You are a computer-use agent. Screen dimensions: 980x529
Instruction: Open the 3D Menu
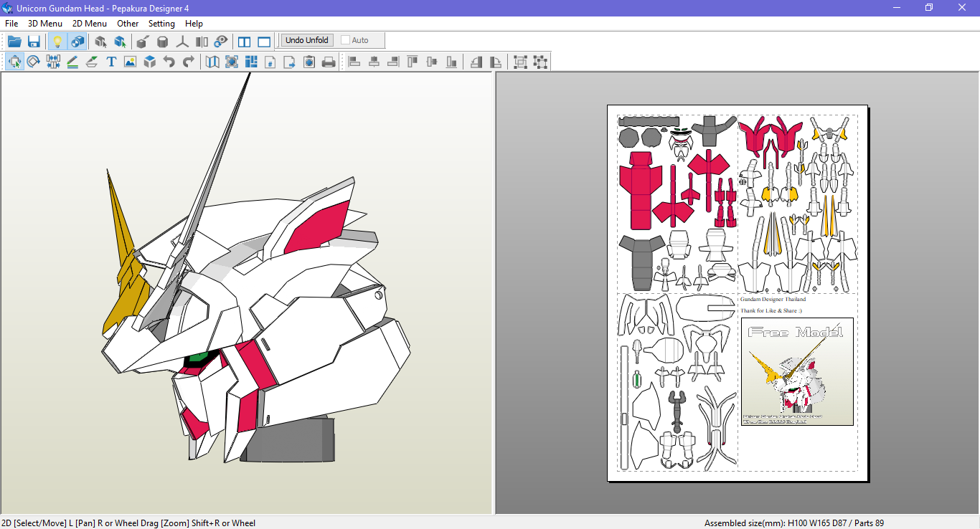pyautogui.click(x=45, y=23)
